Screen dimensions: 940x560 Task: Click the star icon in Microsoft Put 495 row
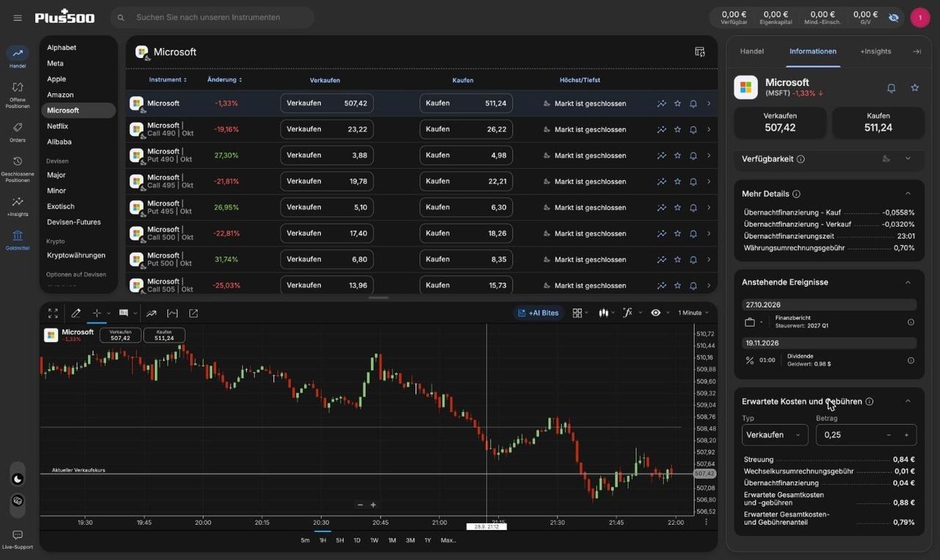pos(677,208)
